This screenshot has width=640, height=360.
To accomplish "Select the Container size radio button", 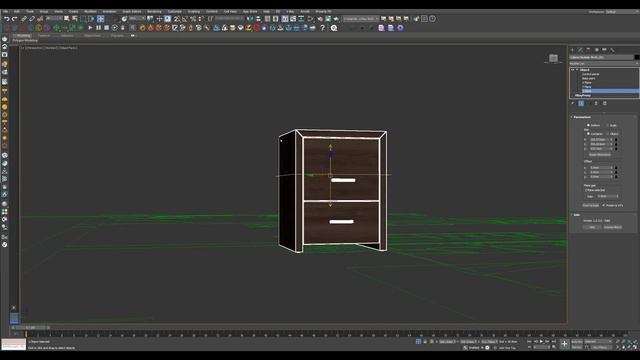I will point(588,134).
